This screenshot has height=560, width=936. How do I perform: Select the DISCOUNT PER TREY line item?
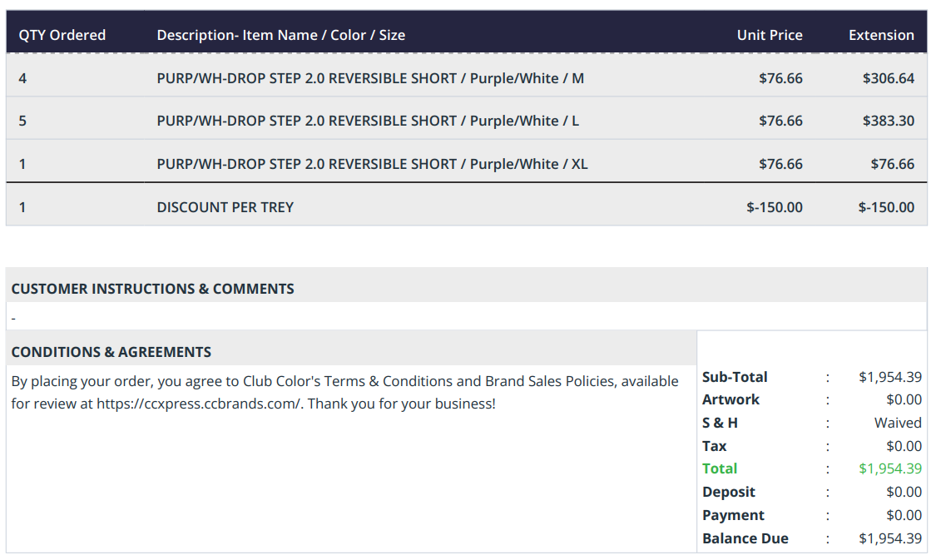click(x=466, y=207)
